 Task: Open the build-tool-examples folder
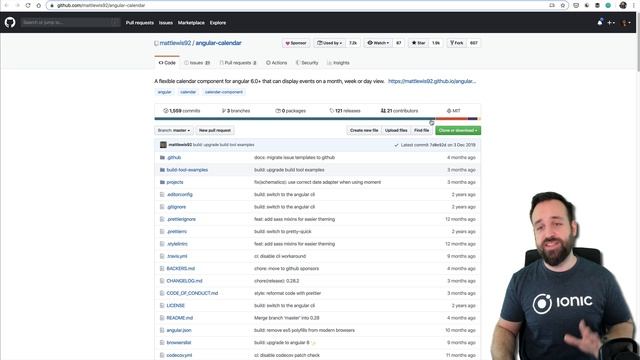(187, 170)
